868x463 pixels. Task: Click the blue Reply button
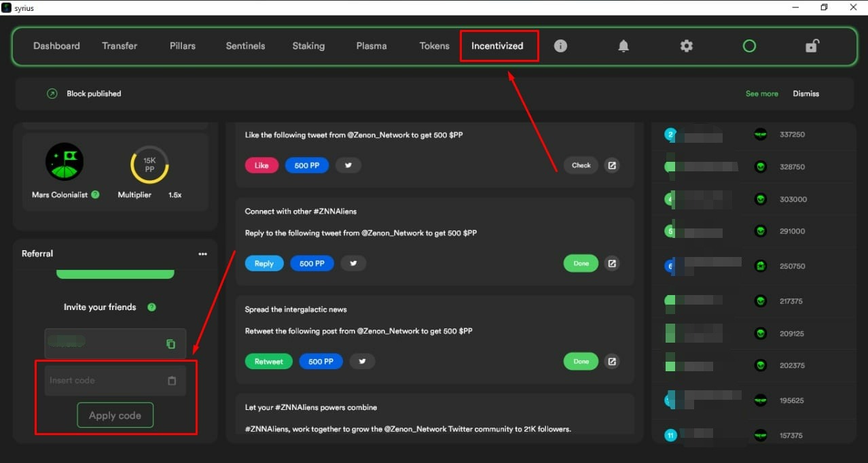click(264, 264)
